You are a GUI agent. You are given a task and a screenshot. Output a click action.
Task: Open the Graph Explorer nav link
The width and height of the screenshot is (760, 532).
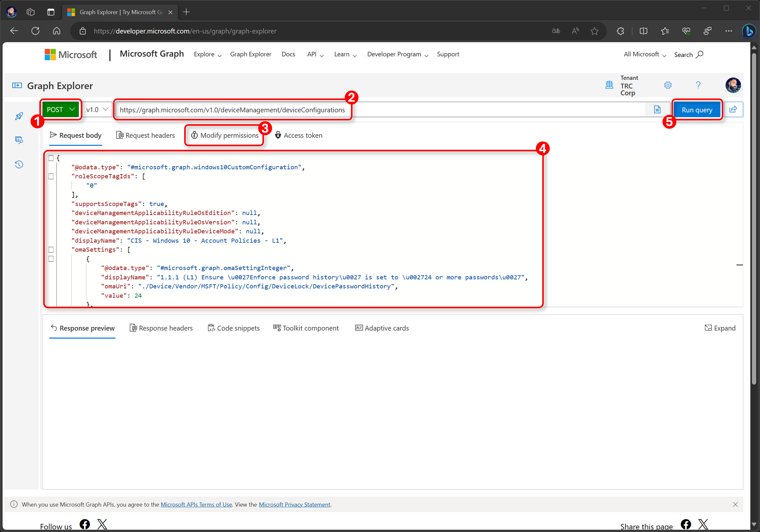click(x=251, y=54)
